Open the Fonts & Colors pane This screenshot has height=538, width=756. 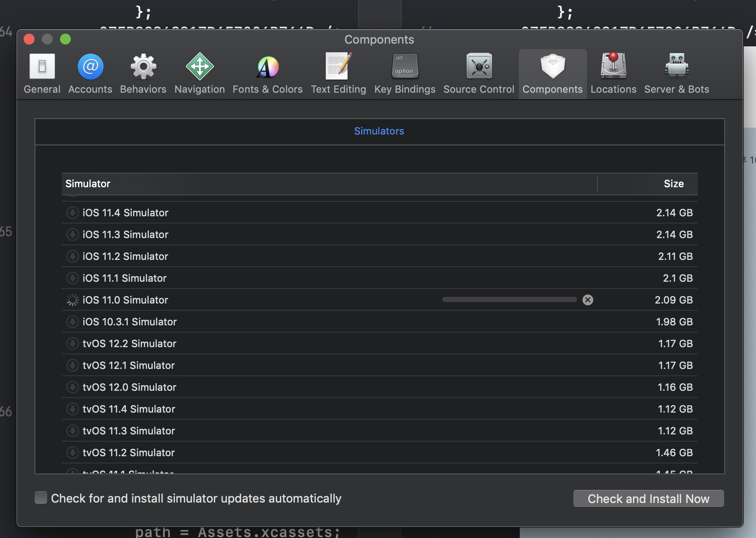268,74
